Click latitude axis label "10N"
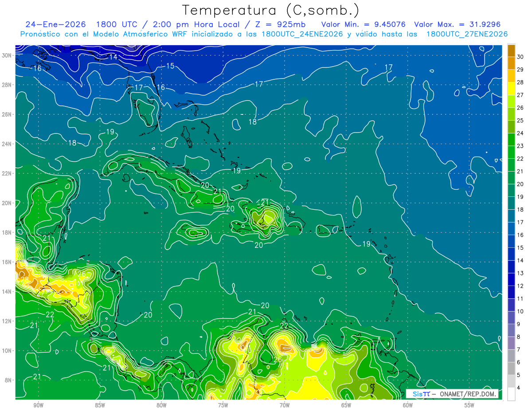 (x=7, y=350)
